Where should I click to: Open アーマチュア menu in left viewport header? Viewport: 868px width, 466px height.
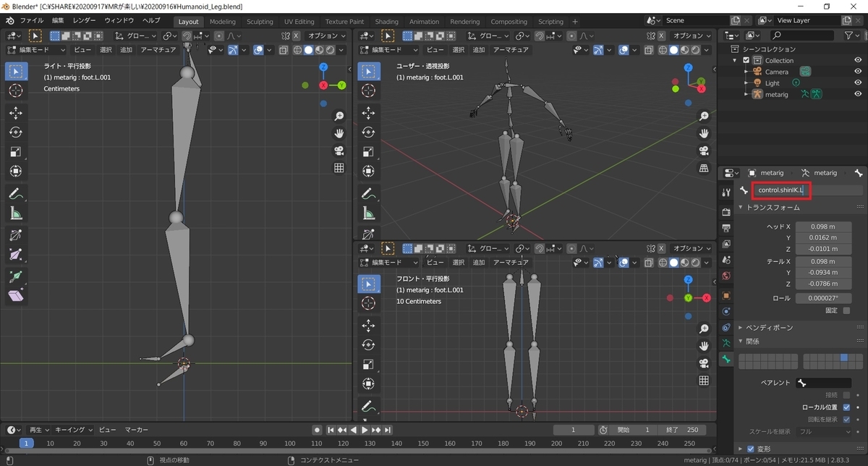pyautogui.click(x=157, y=50)
